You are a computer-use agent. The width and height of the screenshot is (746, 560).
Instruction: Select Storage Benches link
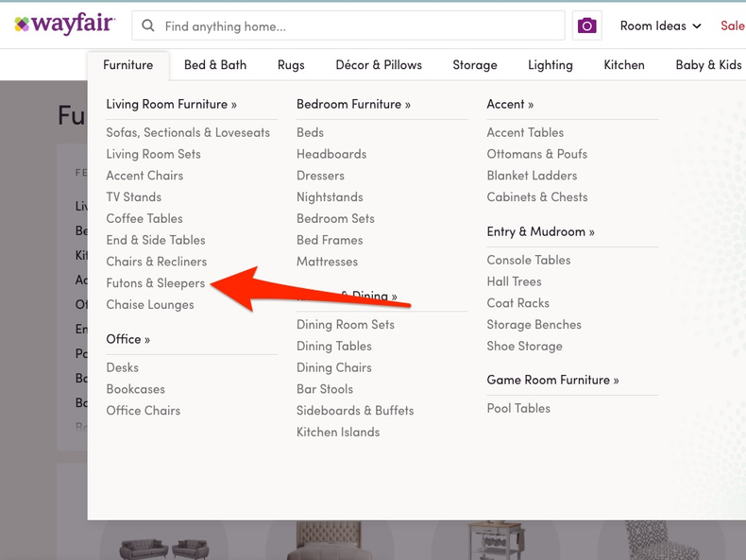(x=534, y=325)
